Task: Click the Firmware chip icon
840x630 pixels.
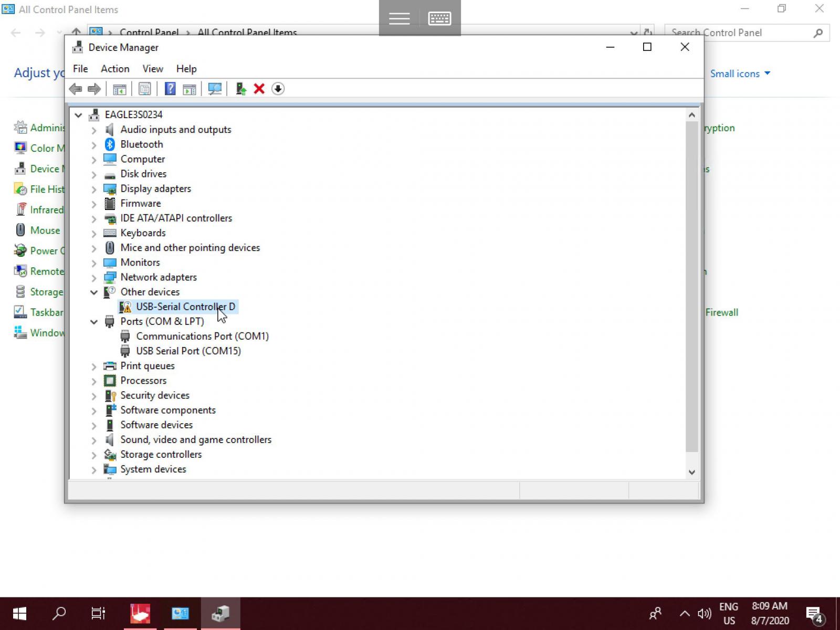Action: click(x=110, y=203)
